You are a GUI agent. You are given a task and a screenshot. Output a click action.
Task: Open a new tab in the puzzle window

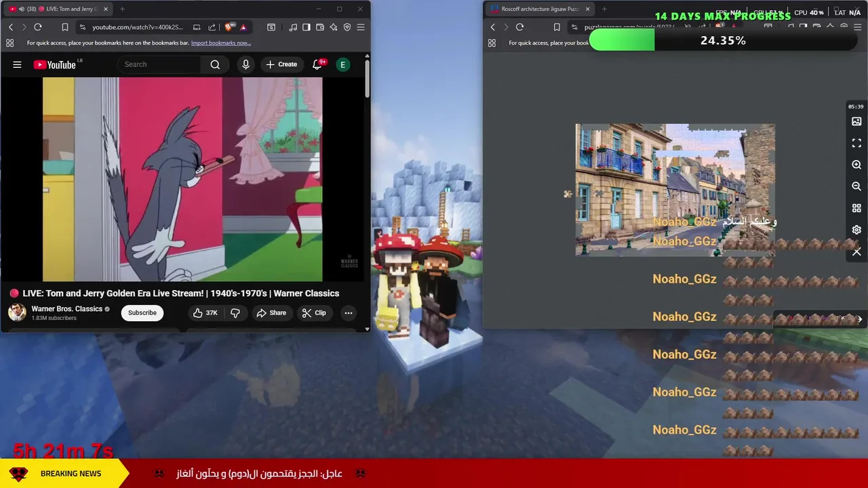(604, 9)
